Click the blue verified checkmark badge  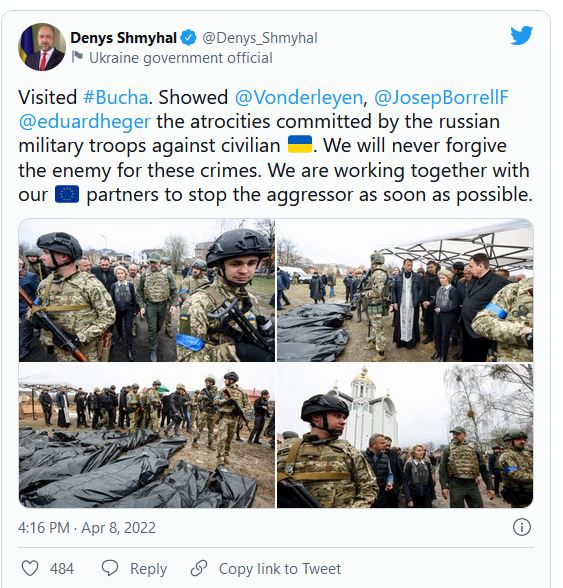point(188,38)
